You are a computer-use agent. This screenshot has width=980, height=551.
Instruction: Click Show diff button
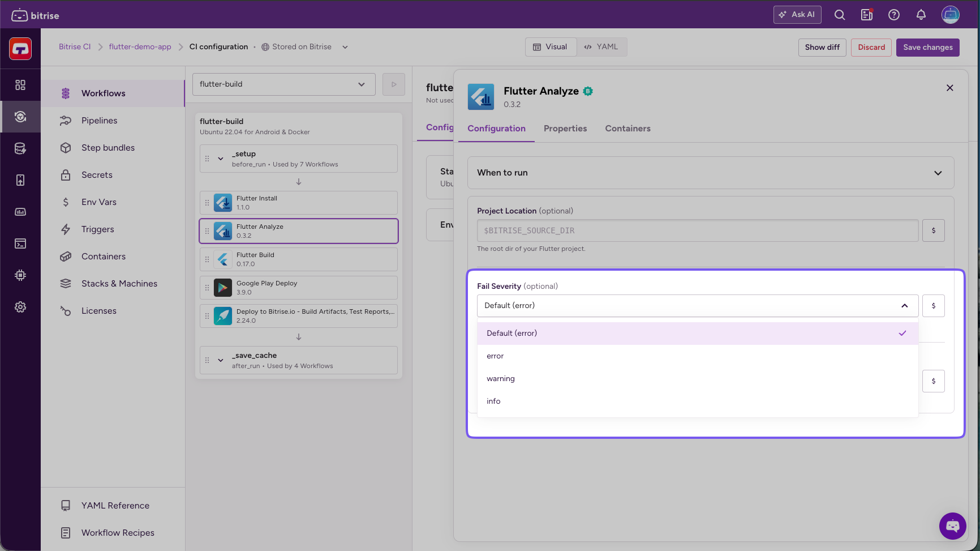(x=822, y=48)
